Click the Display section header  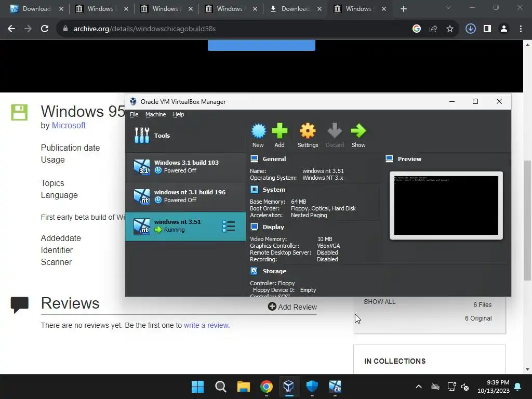[273, 227]
